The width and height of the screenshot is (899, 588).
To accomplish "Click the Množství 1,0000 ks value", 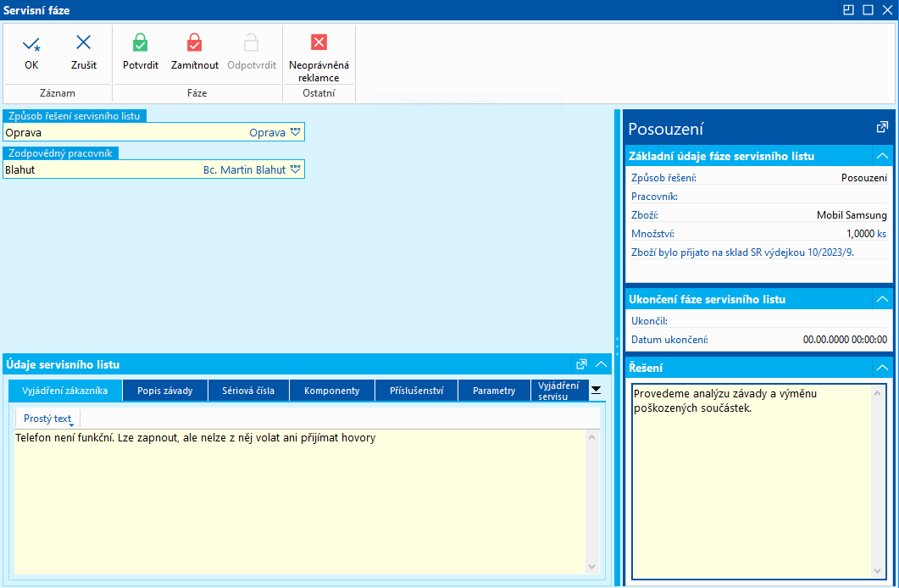I will tap(866, 234).
